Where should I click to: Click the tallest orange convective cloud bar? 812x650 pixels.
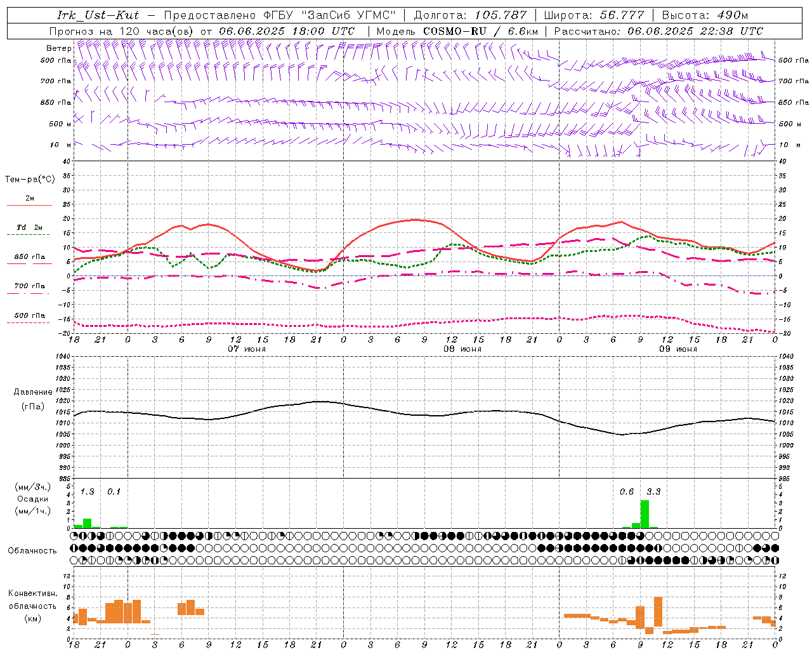click(658, 611)
